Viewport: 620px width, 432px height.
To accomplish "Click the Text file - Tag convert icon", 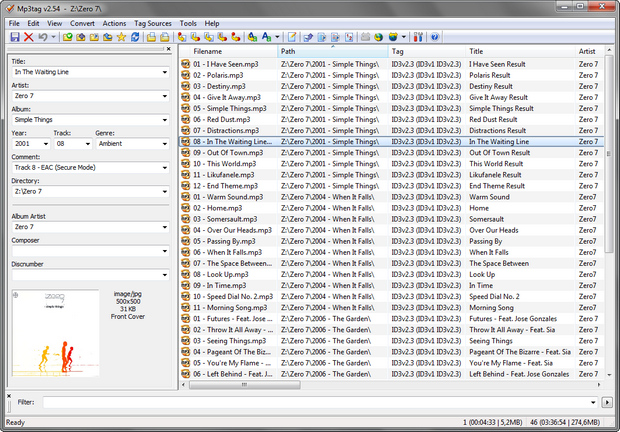I will pyautogui.click(x=222, y=37).
